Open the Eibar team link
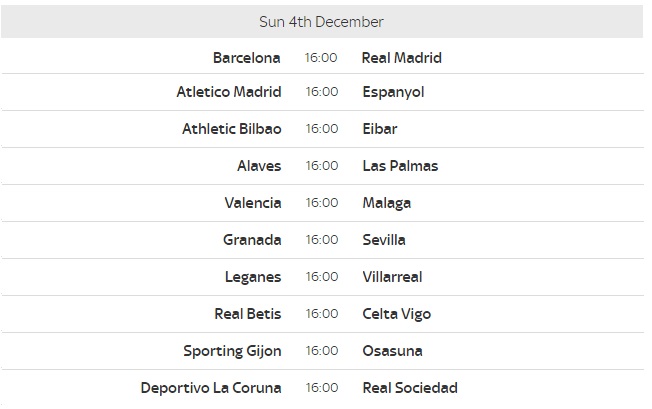This screenshot has width=652, height=409. pyautogui.click(x=380, y=129)
